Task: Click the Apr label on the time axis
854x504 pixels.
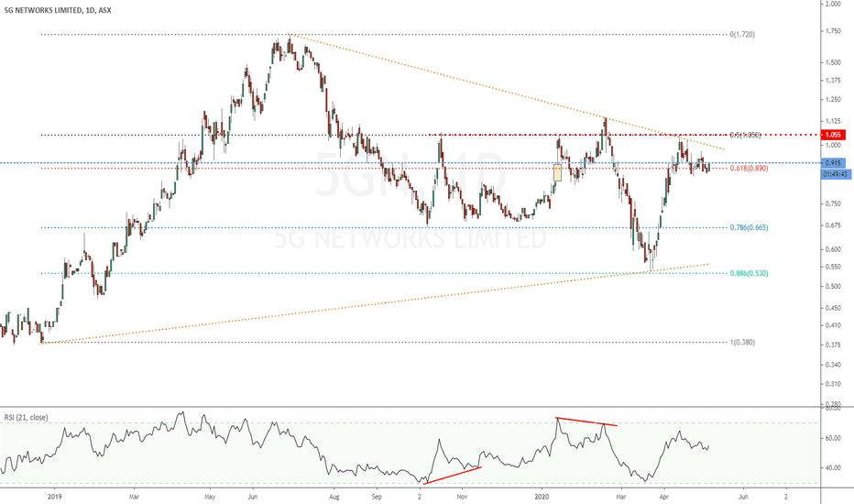Action: pyautogui.click(x=664, y=497)
